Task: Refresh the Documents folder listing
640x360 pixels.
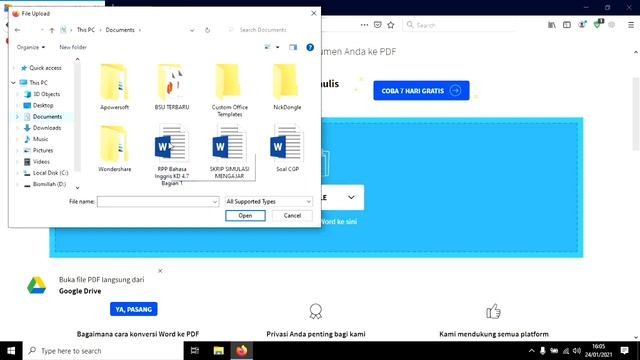Action: [207, 30]
